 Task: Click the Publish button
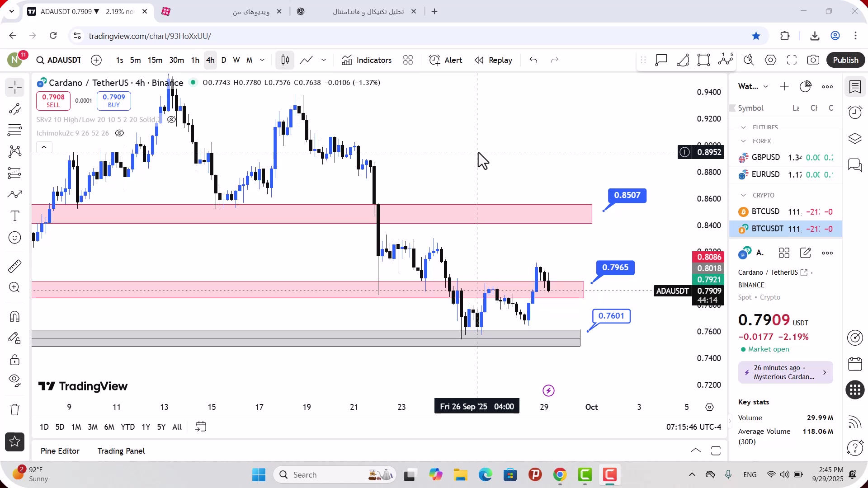pos(846,60)
